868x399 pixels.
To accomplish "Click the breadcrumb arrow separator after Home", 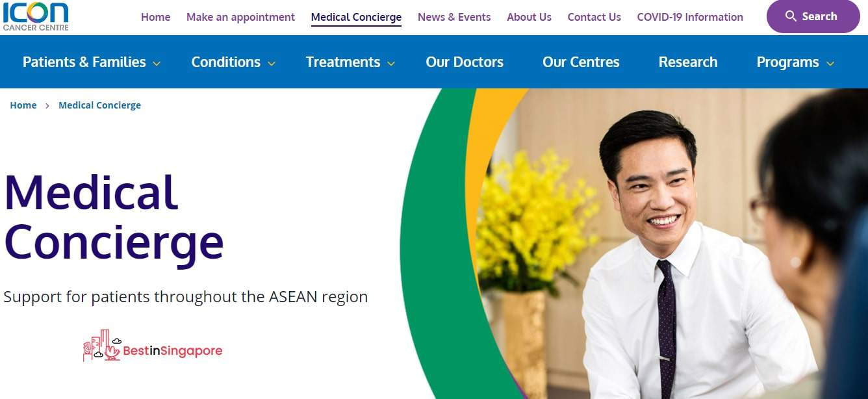I will (47, 105).
